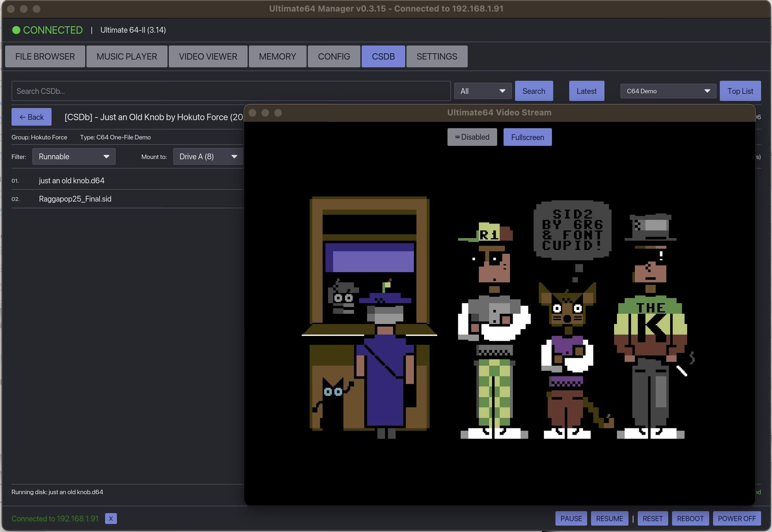The width and height of the screenshot is (772, 532).
Task: Click the Group: Hokuto Force label
Action: click(x=39, y=137)
